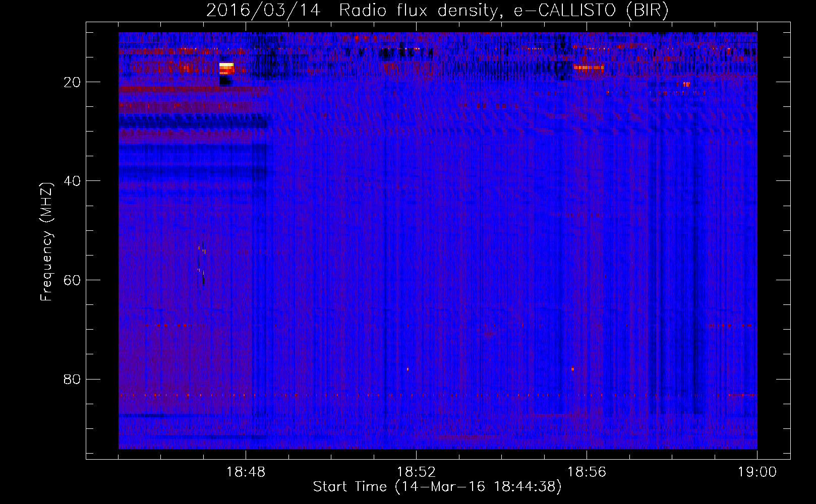Click the 19:00 time tick label

tap(757, 472)
